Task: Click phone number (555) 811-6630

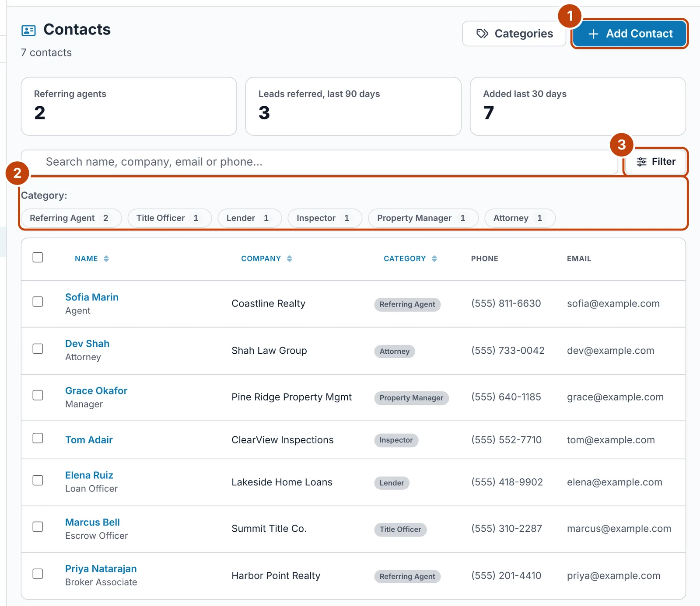Action: tap(506, 303)
